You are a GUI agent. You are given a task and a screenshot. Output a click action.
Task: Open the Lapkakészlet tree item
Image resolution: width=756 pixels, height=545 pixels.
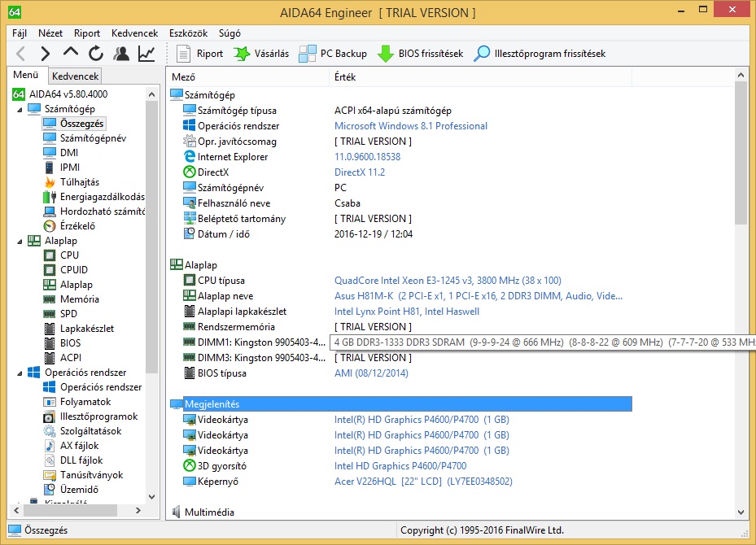[x=87, y=329]
